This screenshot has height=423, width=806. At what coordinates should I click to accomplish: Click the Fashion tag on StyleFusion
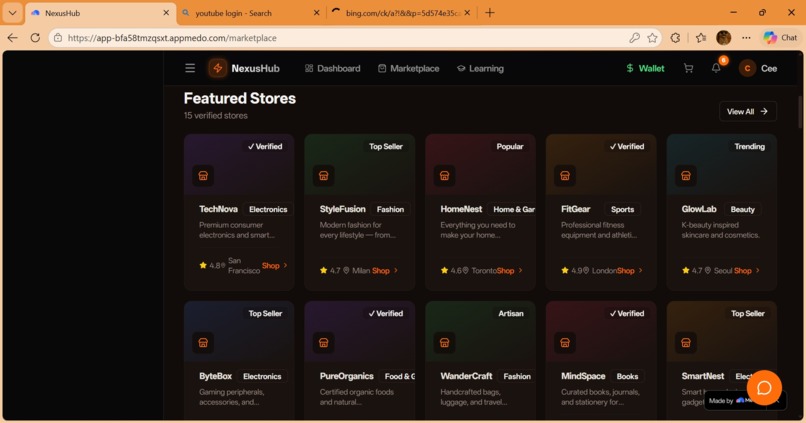click(x=390, y=210)
